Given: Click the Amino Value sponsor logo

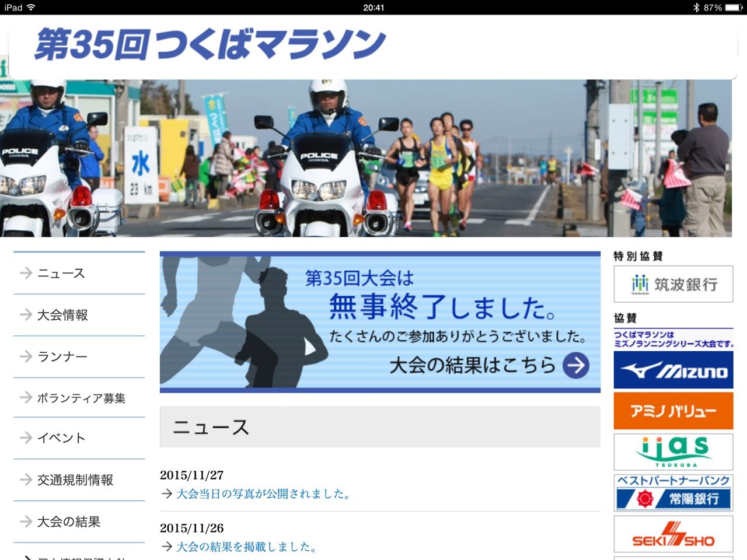Looking at the screenshot, I should (x=672, y=411).
